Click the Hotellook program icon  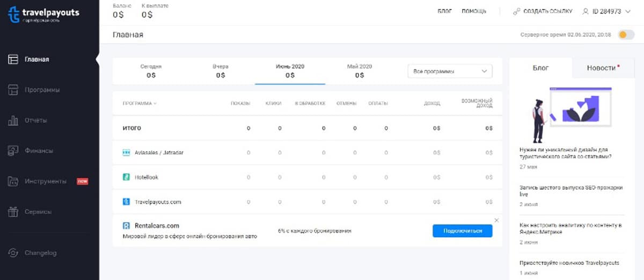pyautogui.click(x=126, y=177)
